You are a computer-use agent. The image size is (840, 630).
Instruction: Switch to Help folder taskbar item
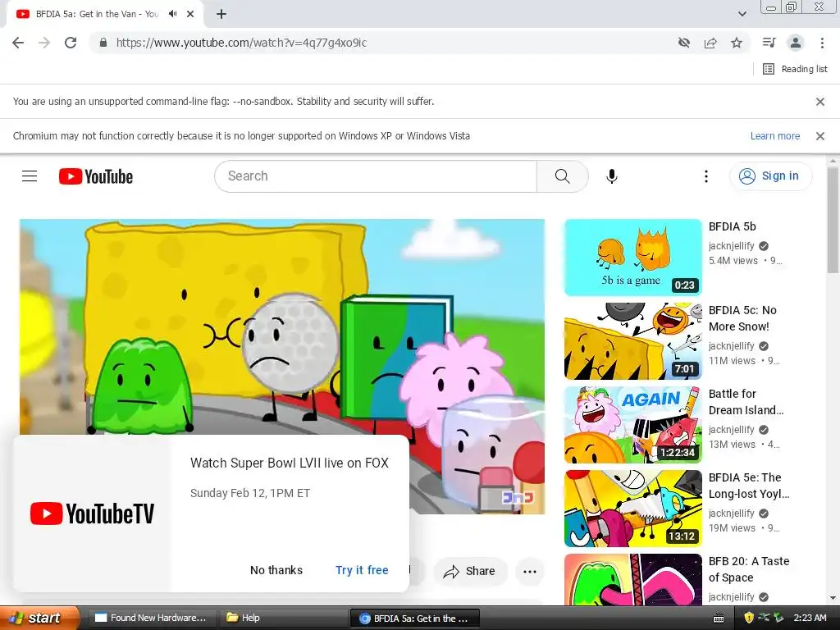click(282, 618)
